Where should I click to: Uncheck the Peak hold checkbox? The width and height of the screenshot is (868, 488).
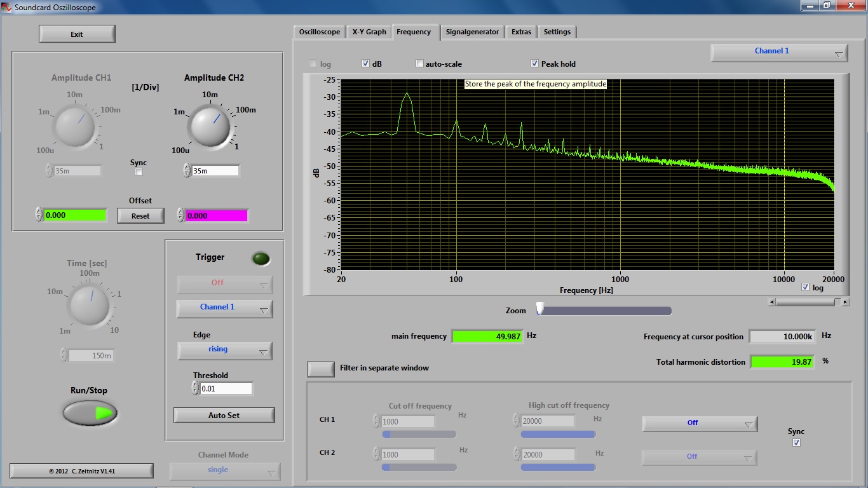click(535, 64)
